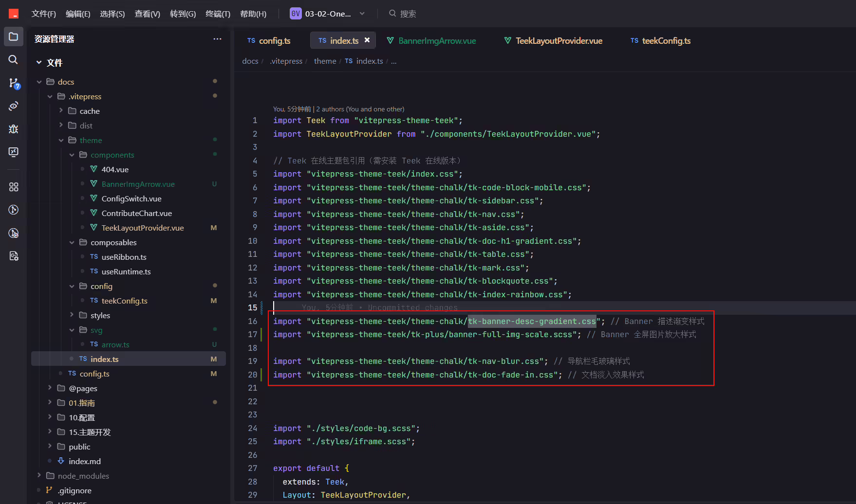
Task: Open 查看(V) menu
Action: point(147,14)
